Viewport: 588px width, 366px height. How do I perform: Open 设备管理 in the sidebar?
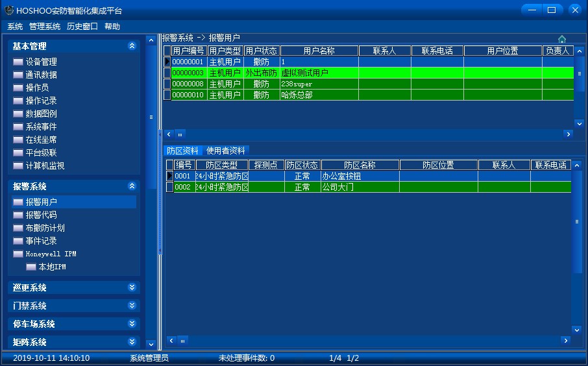[x=41, y=62]
